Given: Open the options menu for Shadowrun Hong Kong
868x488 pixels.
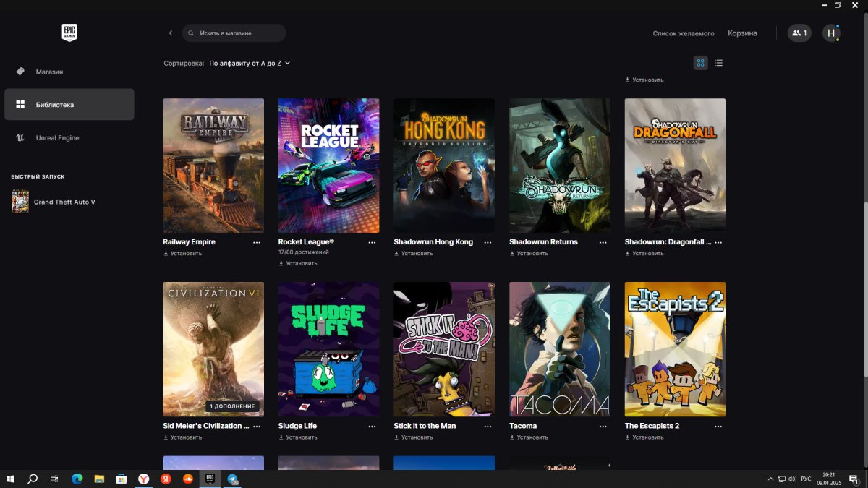Looking at the screenshot, I should [x=488, y=243].
